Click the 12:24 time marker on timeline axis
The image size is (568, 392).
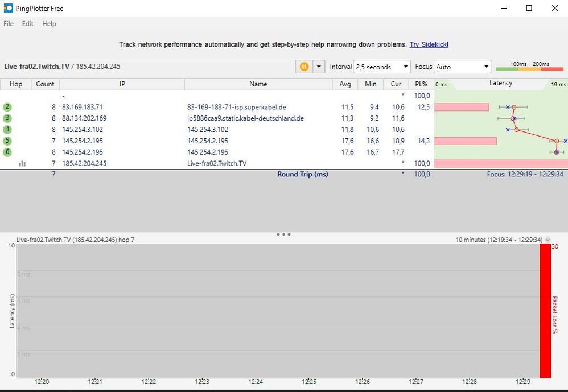pyautogui.click(x=256, y=382)
